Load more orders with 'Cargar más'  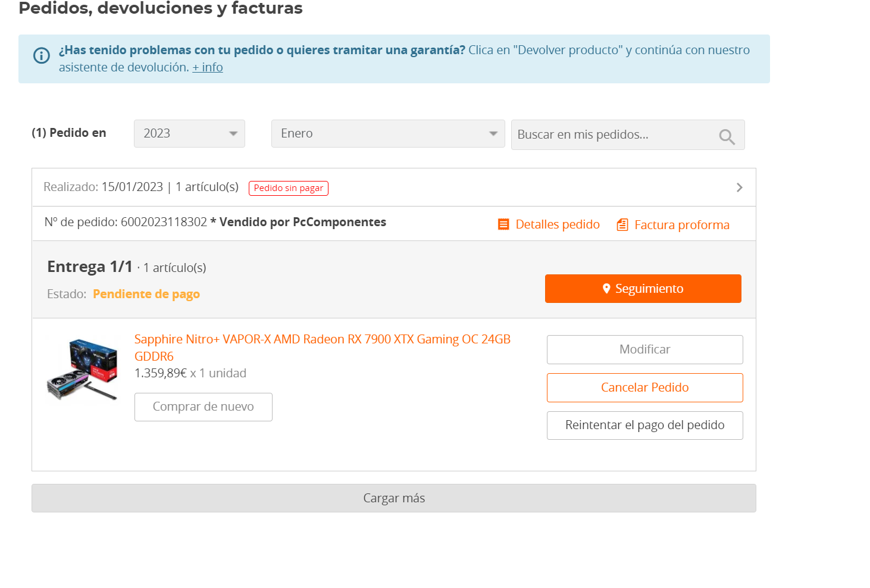click(x=393, y=498)
